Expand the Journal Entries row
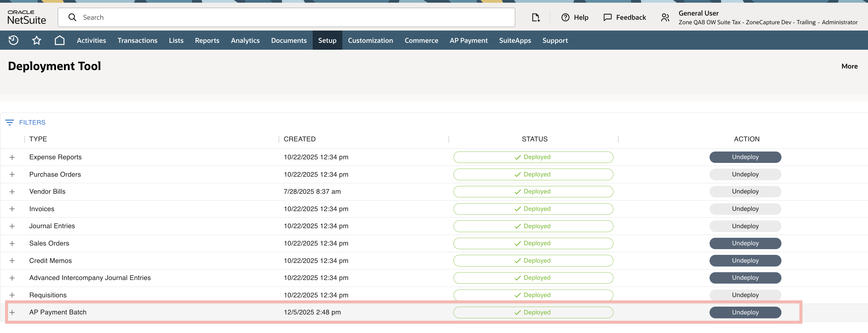 click(12, 226)
